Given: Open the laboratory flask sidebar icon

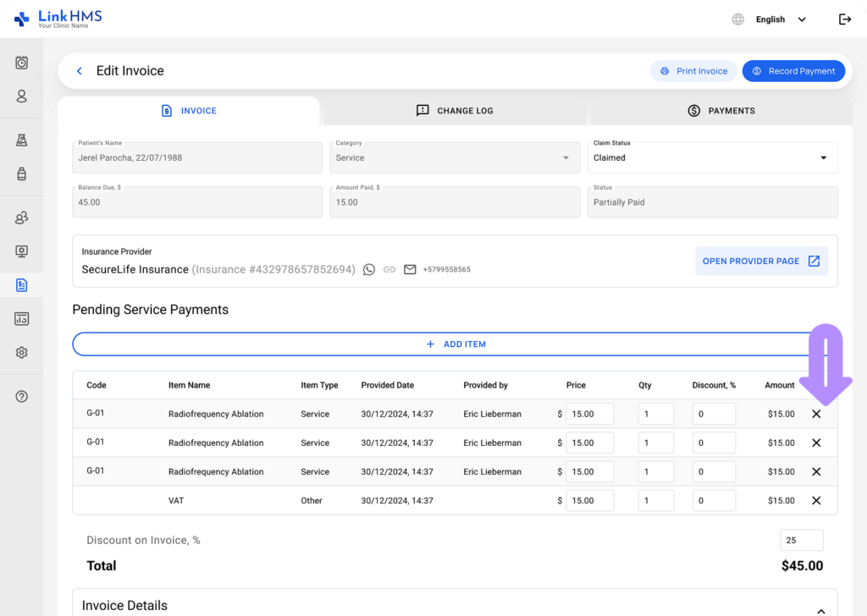Looking at the screenshot, I should click(x=21, y=140).
